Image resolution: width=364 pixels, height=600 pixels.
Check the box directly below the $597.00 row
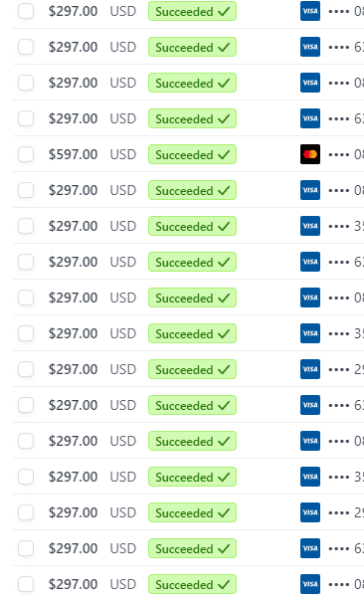[26, 190]
